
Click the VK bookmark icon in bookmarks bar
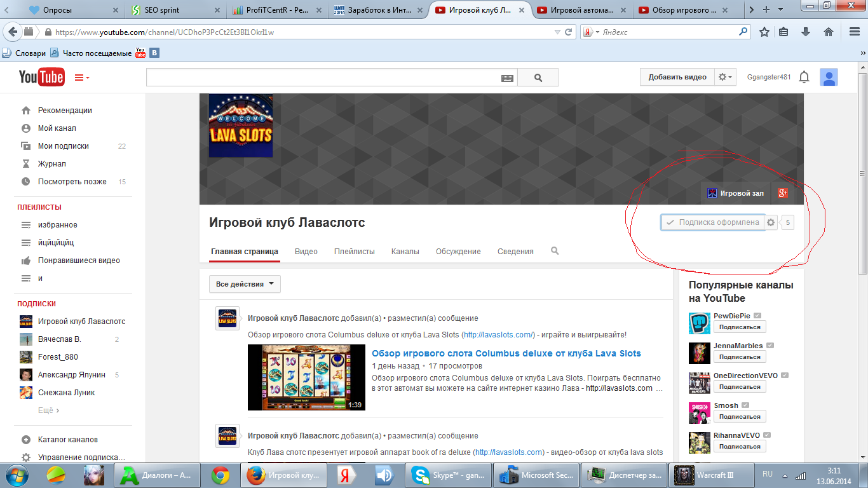click(154, 53)
